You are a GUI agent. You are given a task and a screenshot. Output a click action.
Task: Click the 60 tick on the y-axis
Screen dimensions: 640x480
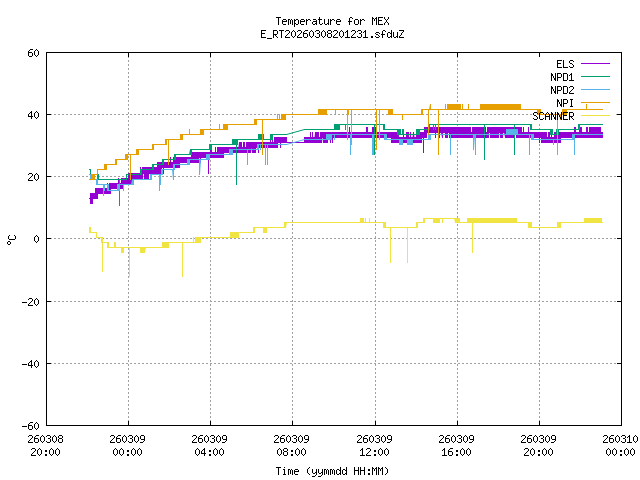(x=33, y=53)
